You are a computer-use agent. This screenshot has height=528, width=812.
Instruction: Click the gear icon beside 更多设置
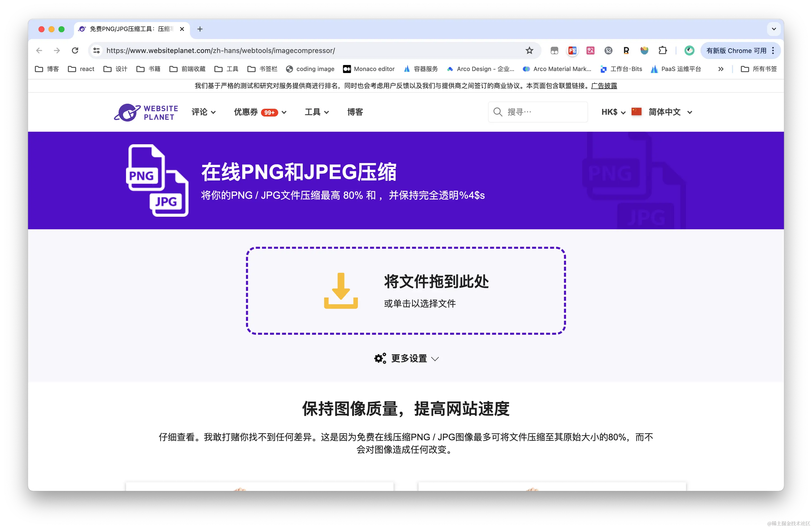click(x=380, y=358)
